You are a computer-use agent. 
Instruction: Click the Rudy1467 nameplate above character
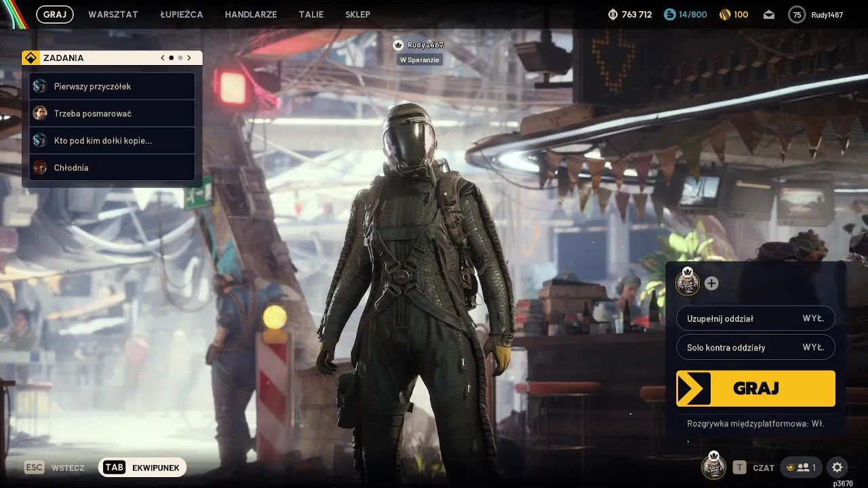coord(426,45)
